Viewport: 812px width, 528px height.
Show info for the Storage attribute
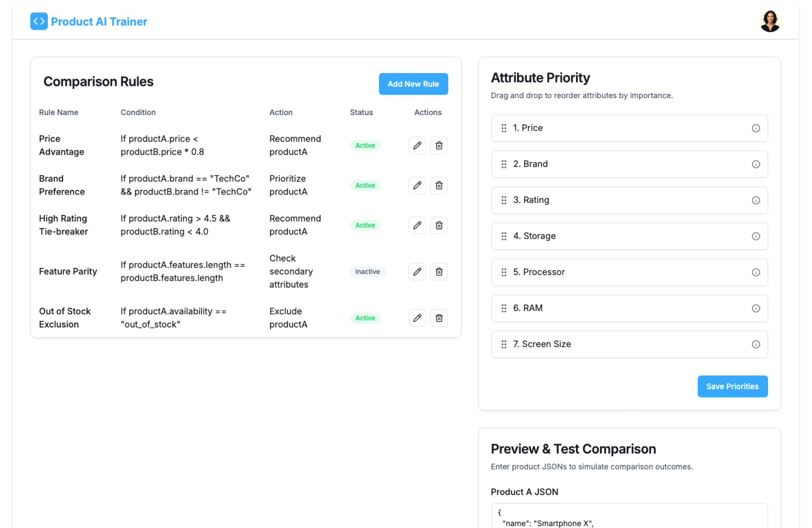coord(756,236)
